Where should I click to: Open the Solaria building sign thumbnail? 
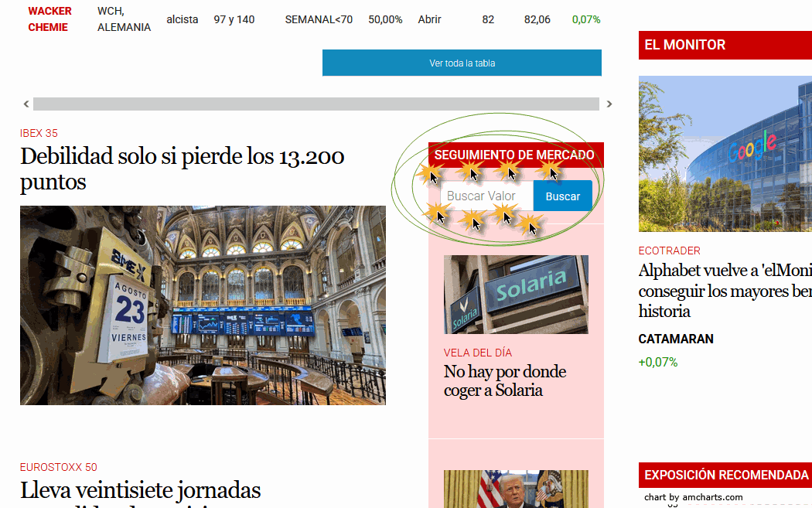(x=516, y=294)
